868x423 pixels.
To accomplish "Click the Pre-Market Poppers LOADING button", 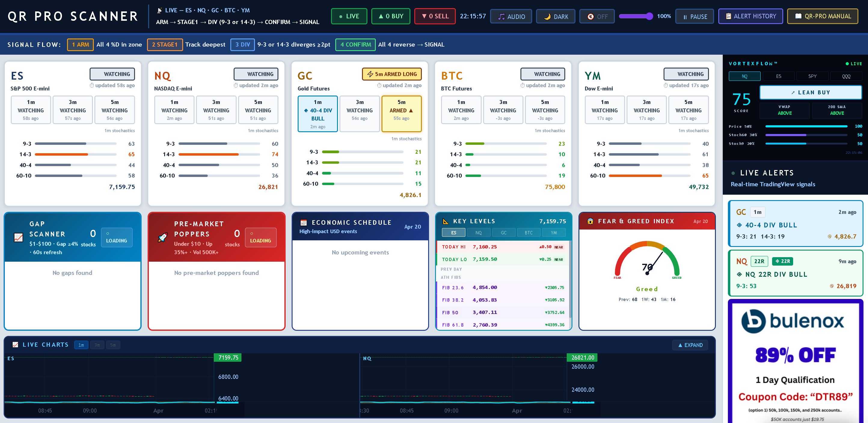I will pyautogui.click(x=260, y=237).
